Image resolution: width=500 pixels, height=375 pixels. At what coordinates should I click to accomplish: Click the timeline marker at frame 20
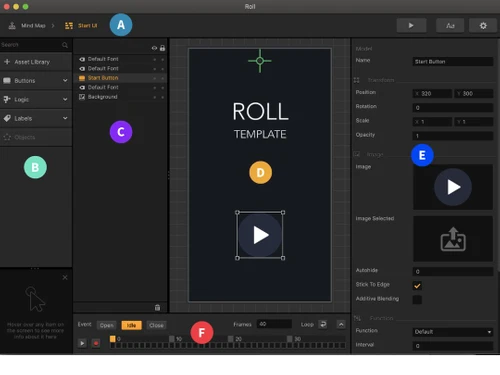[x=231, y=339]
